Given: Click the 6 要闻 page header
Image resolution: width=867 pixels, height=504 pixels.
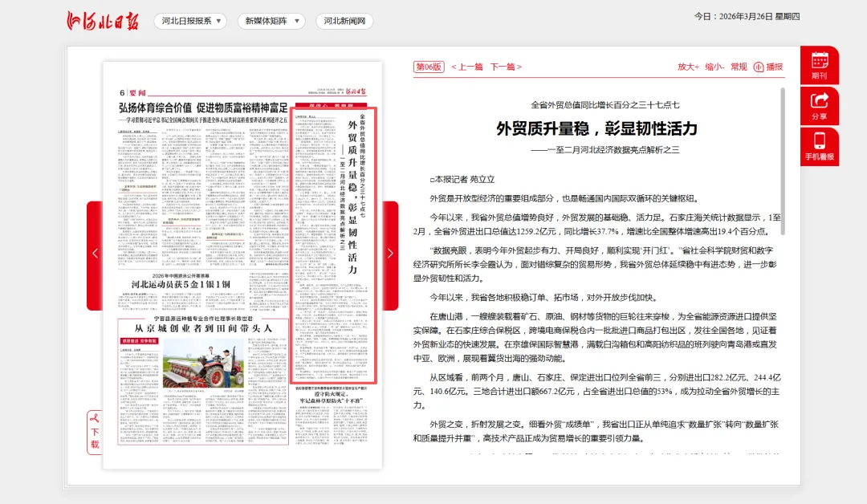Looking at the screenshot, I should tap(132, 92).
